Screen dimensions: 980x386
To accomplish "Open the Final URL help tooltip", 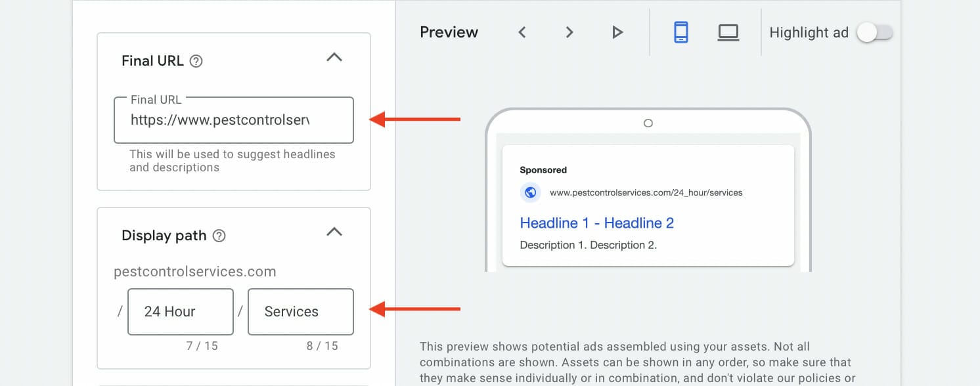I will [x=195, y=60].
